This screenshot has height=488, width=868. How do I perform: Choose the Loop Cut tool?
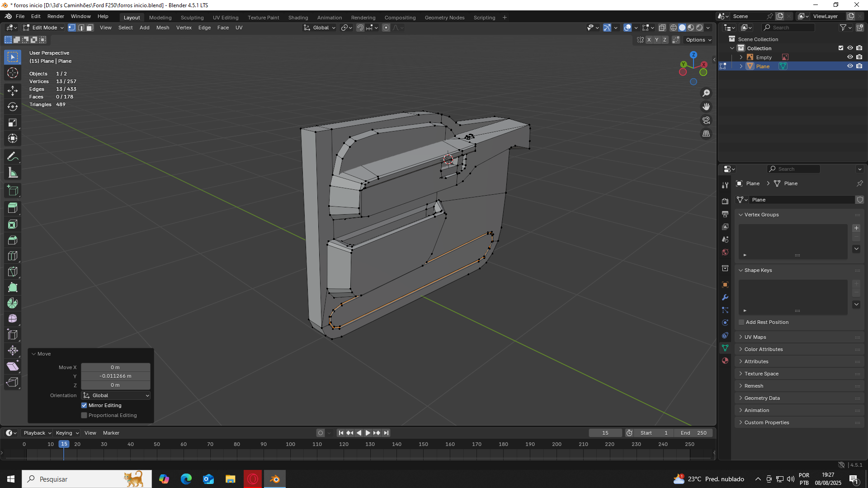13,256
